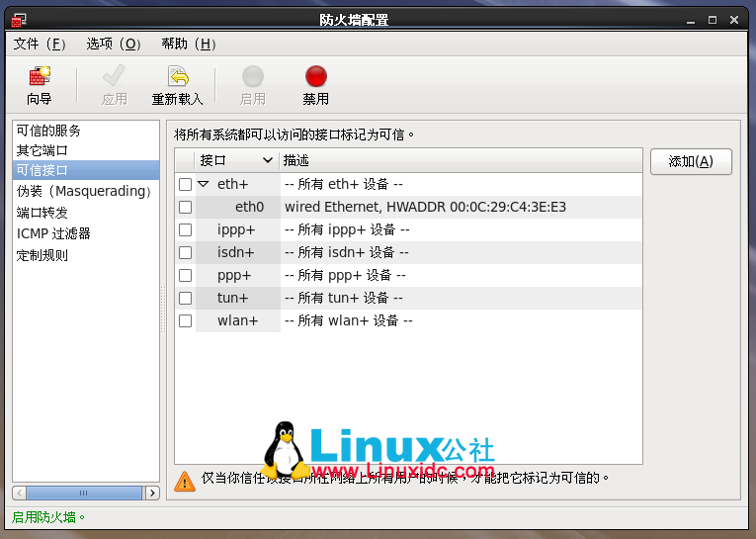Open the 帮助 (H) menu

click(188, 44)
